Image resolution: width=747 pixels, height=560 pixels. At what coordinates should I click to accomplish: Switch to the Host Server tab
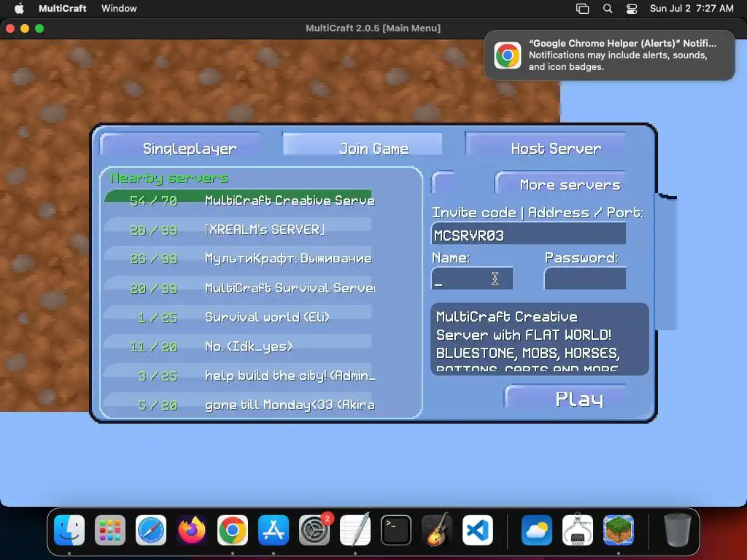(x=545, y=145)
